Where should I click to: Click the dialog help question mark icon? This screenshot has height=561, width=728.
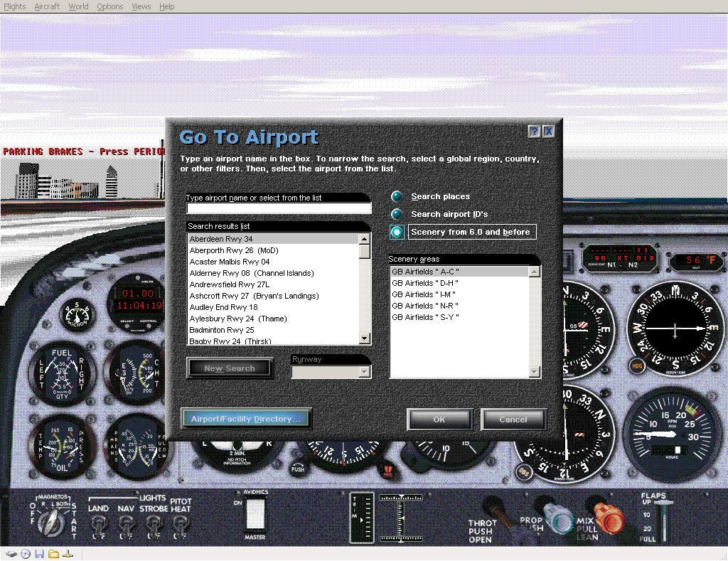(535, 132)
